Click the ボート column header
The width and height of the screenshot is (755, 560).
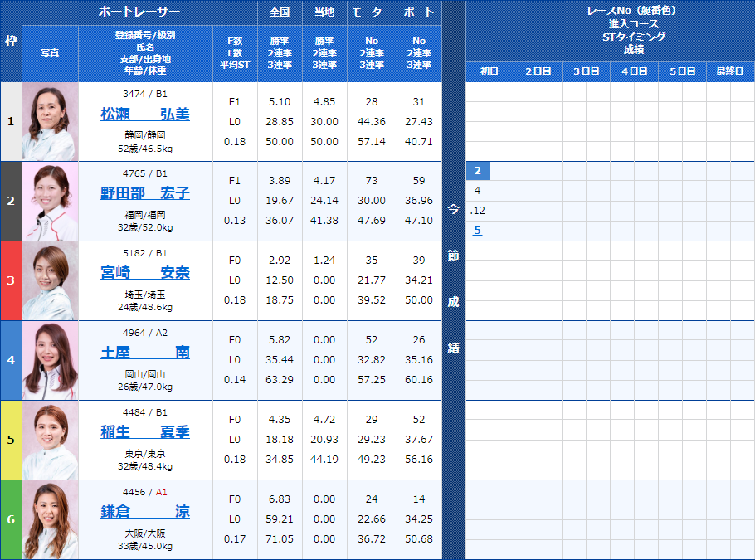419,12
